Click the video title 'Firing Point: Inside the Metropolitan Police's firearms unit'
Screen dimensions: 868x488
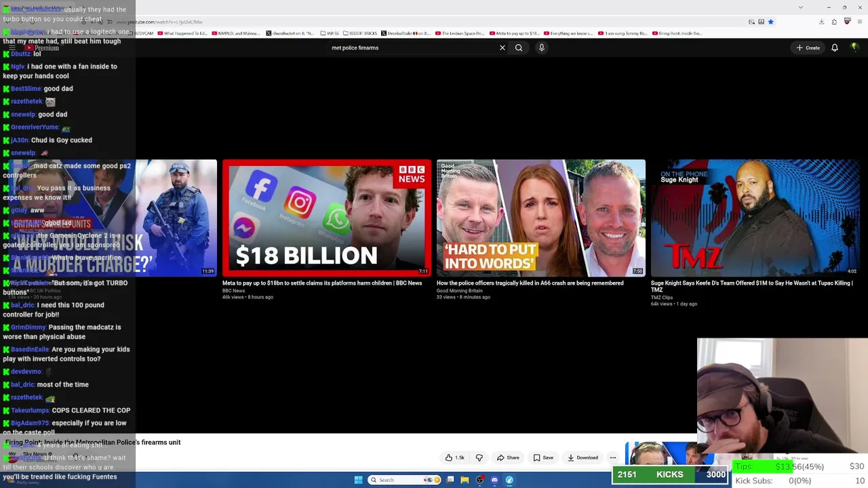93,443
